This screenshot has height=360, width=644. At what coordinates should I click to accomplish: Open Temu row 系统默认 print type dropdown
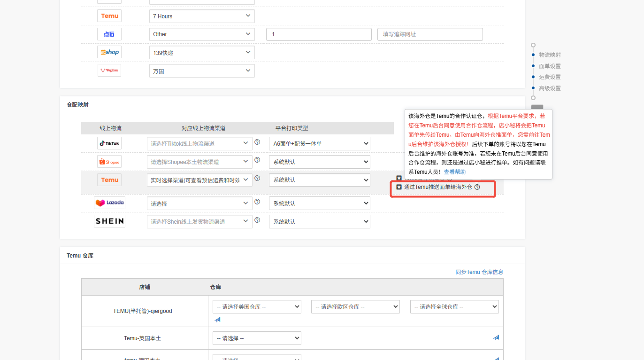320,180
